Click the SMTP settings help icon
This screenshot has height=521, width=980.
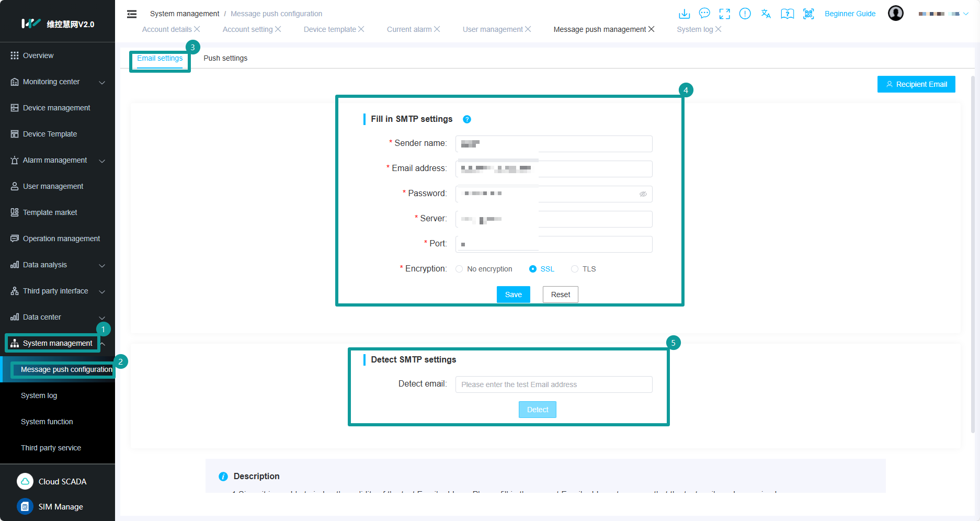coord(467,119)
